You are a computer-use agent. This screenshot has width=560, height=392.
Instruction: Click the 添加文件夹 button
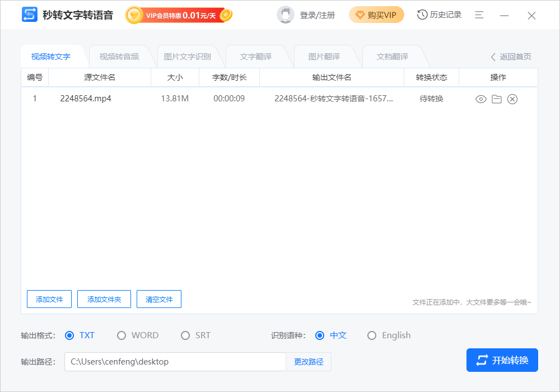click(x=104, y=299)
